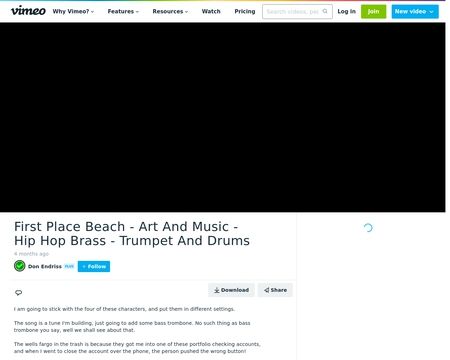The height and width of the screenshot is (360, 450).
Task: Focus the video search field
Action: coord(297,12)
